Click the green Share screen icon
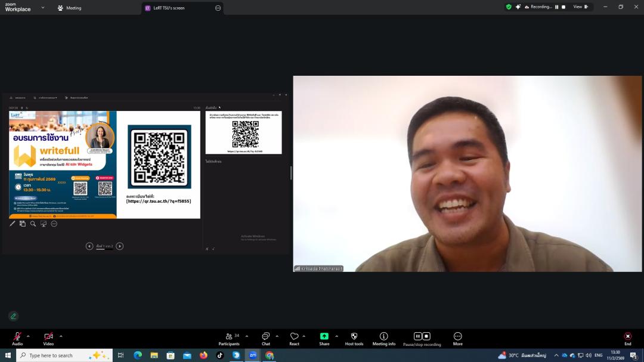This screenshot has width=644, height=362. tap(324, 336)
